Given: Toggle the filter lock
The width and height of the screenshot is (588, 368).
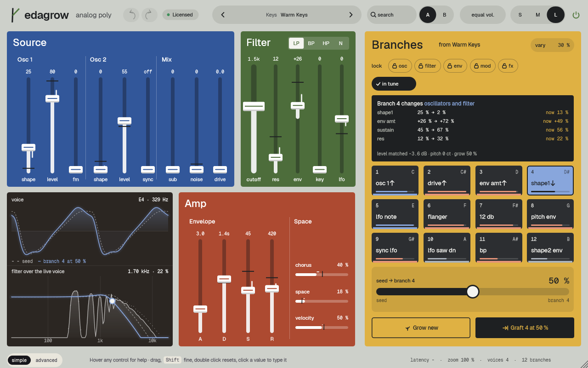Looking at the screenshot, I should point(428,66).
